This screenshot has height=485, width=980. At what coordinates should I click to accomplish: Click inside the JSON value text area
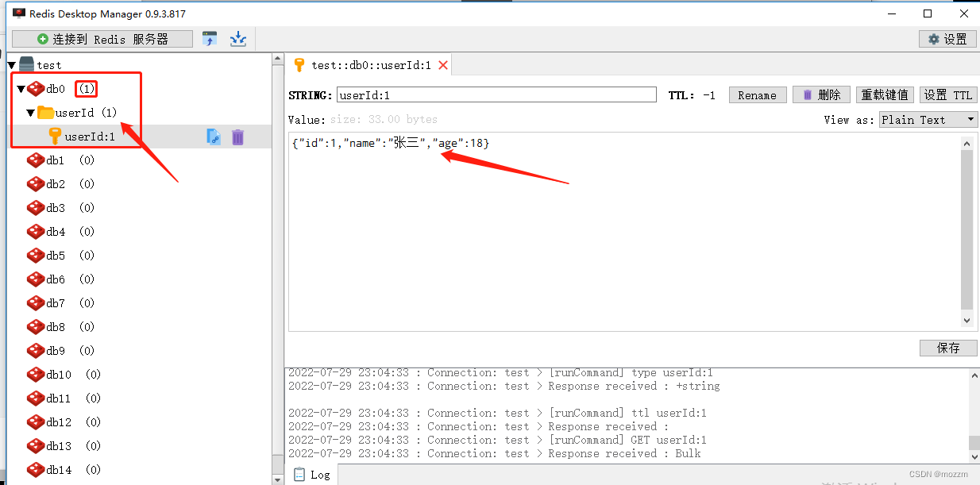click(624, 232)
